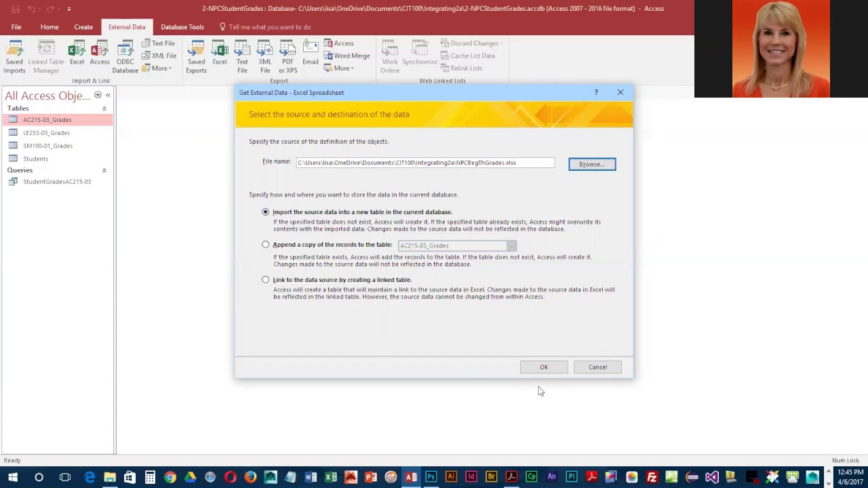
Task: Collapse the navigation pane shutter bar
Action: pos(108,95)
